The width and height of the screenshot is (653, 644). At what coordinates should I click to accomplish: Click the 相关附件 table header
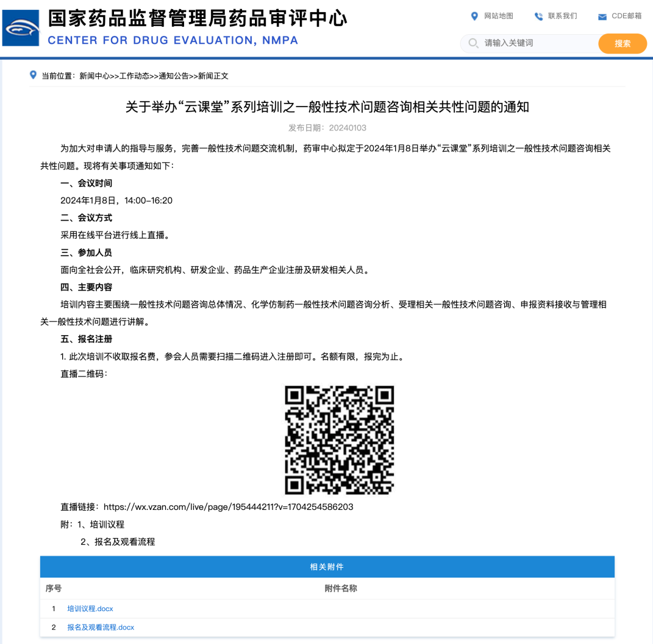[x=327, y=567]
